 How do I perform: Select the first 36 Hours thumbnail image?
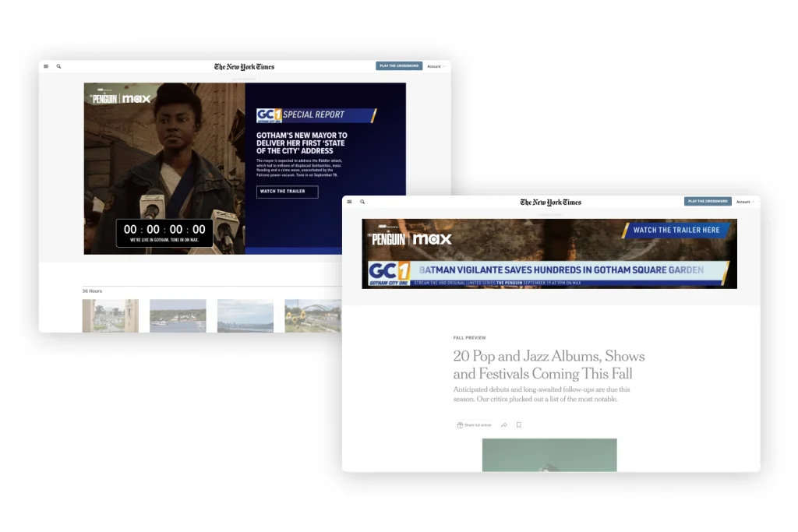pos(110,315)
